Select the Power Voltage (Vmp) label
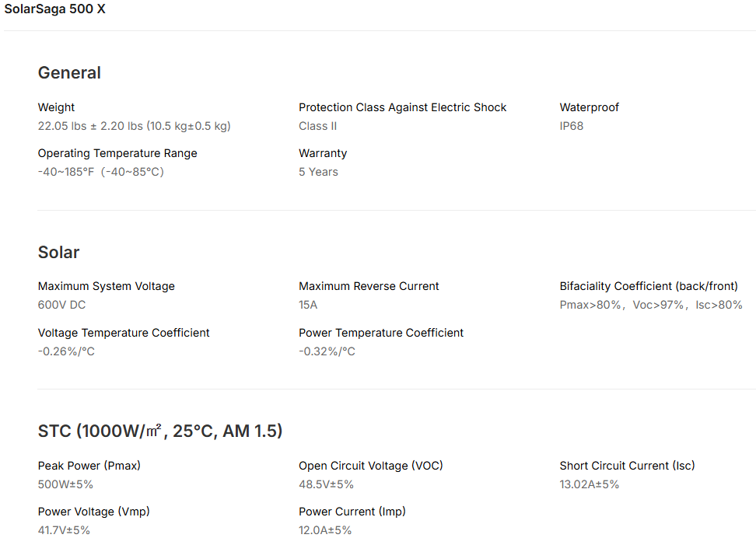This screenshot has width=756, height=545. (x=93, y=512)
